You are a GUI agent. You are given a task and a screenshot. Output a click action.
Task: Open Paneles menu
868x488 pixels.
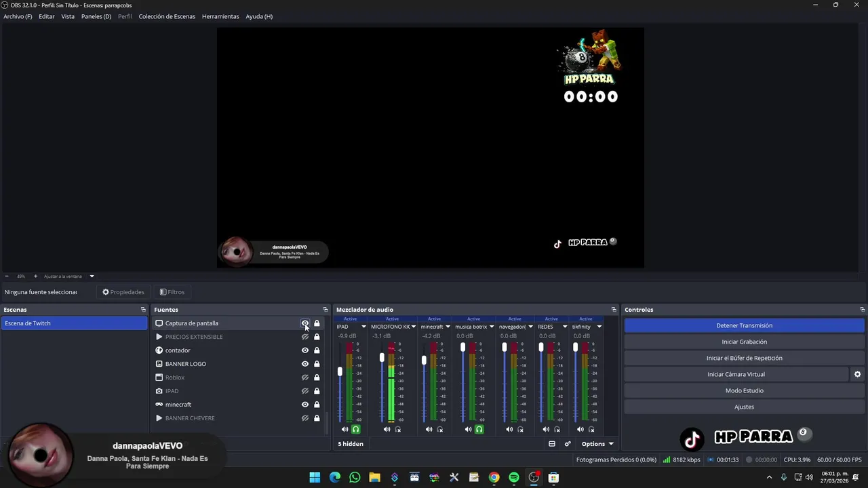[x=96, y=16]
